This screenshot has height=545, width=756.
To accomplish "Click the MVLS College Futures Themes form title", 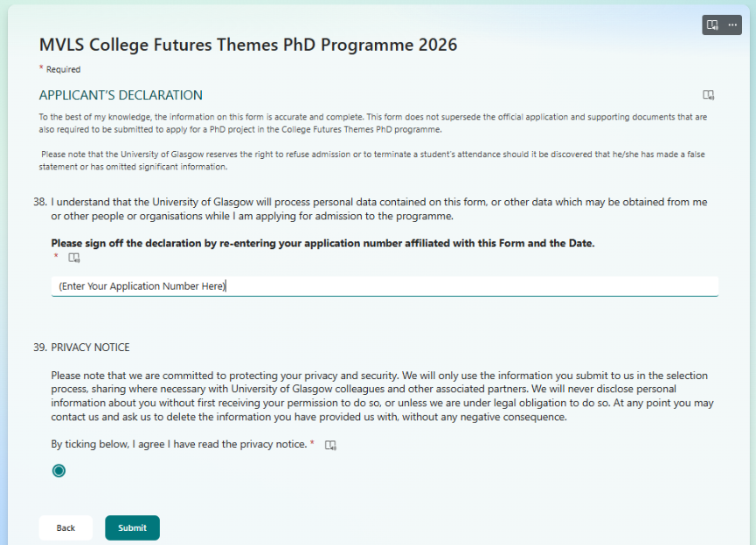I will [x=248, y=45].
